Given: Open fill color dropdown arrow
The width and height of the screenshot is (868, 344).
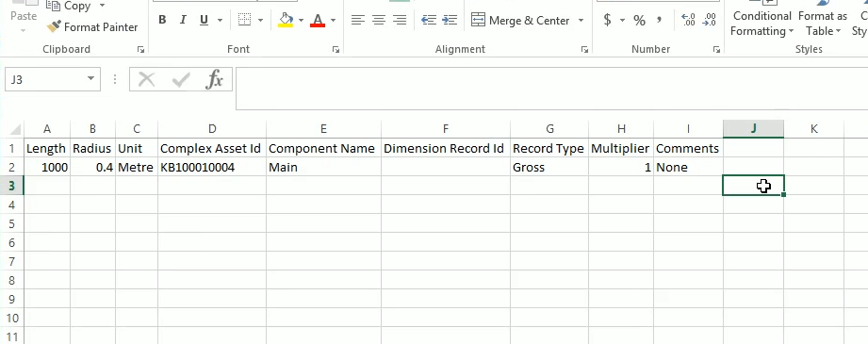Looking at the screenshot, I should (302, 21).
